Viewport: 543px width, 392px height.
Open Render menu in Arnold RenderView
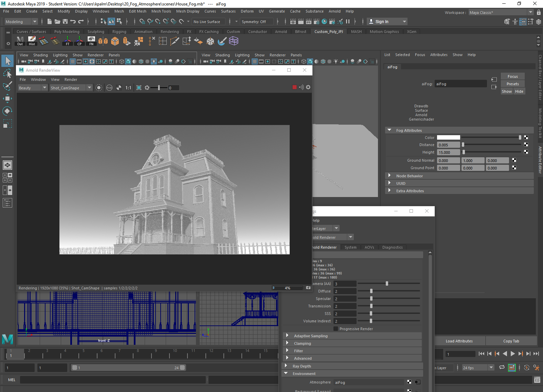click(x=71, y=79)
